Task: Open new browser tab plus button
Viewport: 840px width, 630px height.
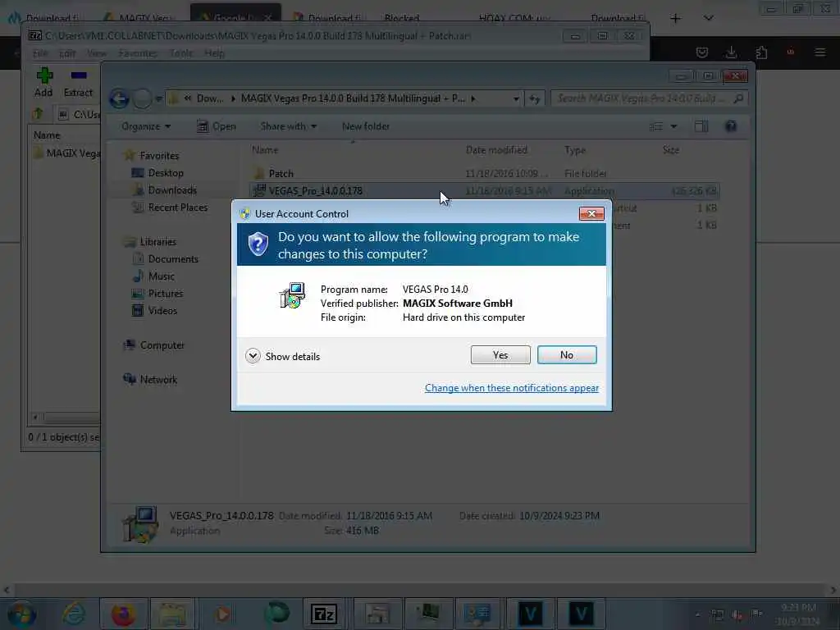Action: click(x=675, y=18)
